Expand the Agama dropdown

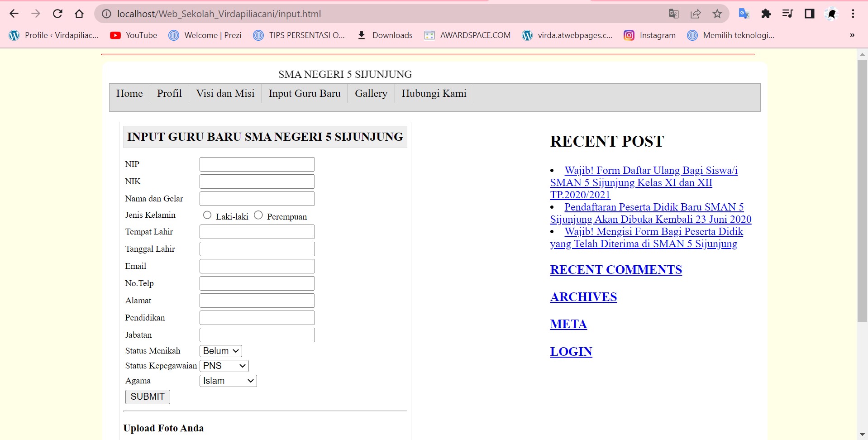228,381
